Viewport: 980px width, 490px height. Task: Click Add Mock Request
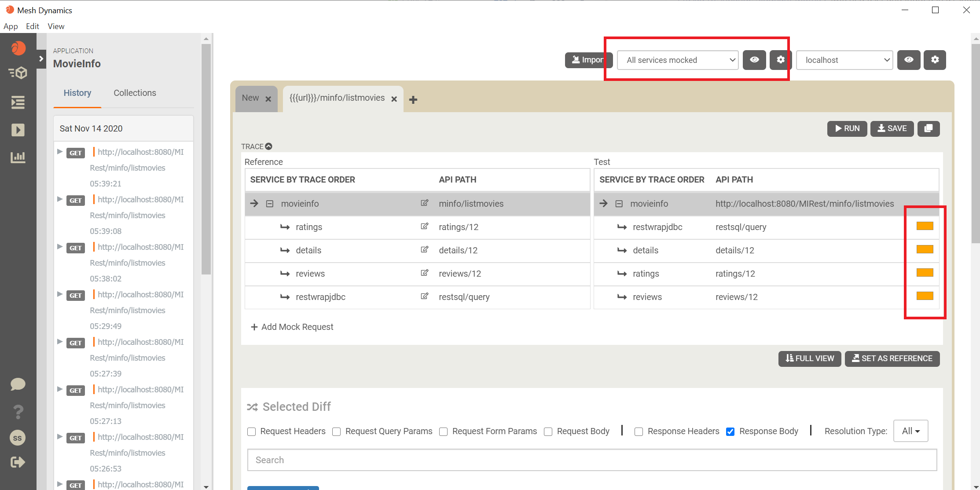(x=292, y=327)
